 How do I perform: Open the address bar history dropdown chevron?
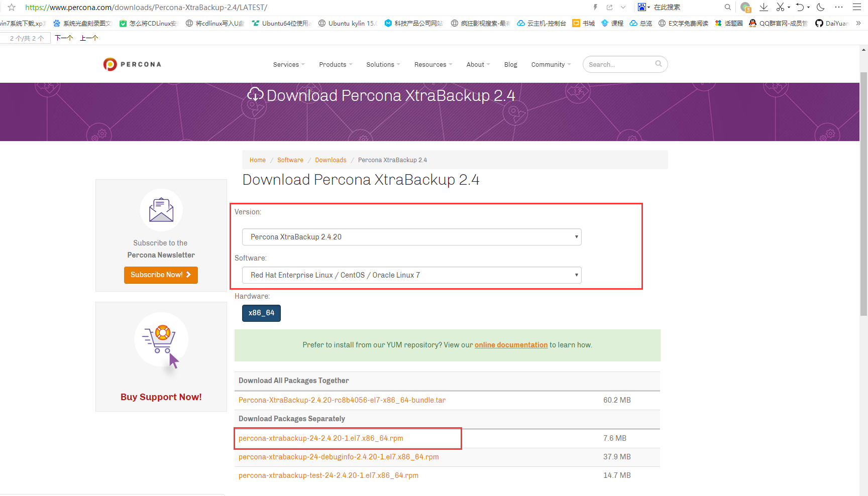623,7
